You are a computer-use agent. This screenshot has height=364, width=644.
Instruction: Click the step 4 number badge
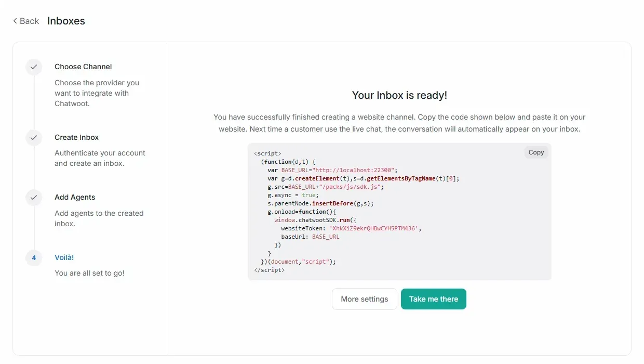point(34,257)
